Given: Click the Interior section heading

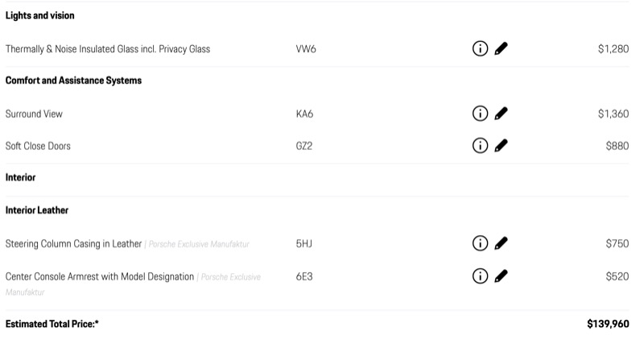Looking at the screenshot, I should [21, 177].
